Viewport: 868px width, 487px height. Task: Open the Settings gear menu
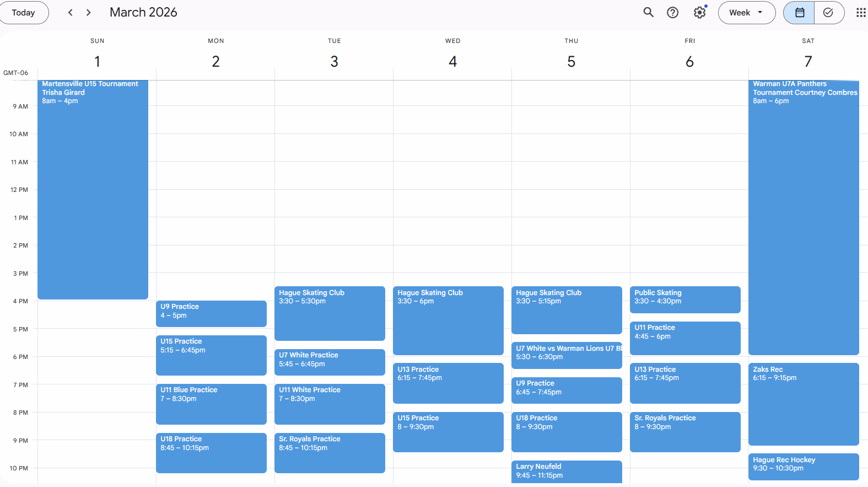(699, 13)
